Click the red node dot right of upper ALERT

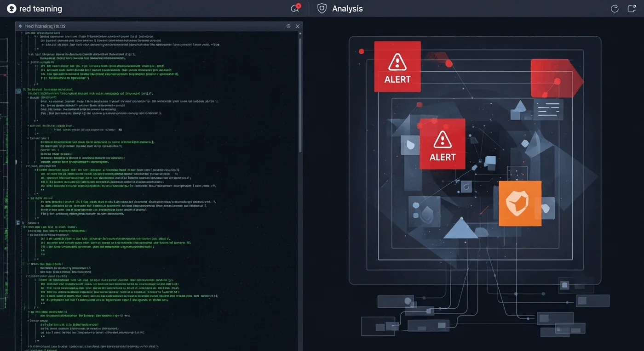pos(449,63)
